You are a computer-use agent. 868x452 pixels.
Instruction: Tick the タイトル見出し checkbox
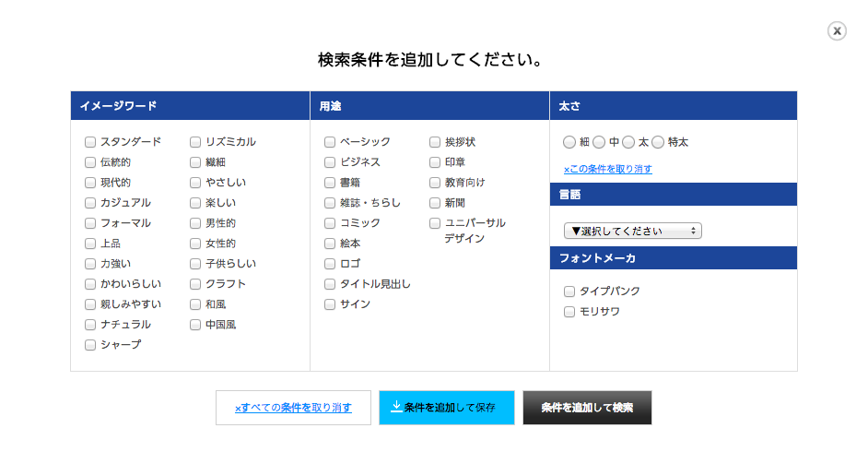click(330, 284)
